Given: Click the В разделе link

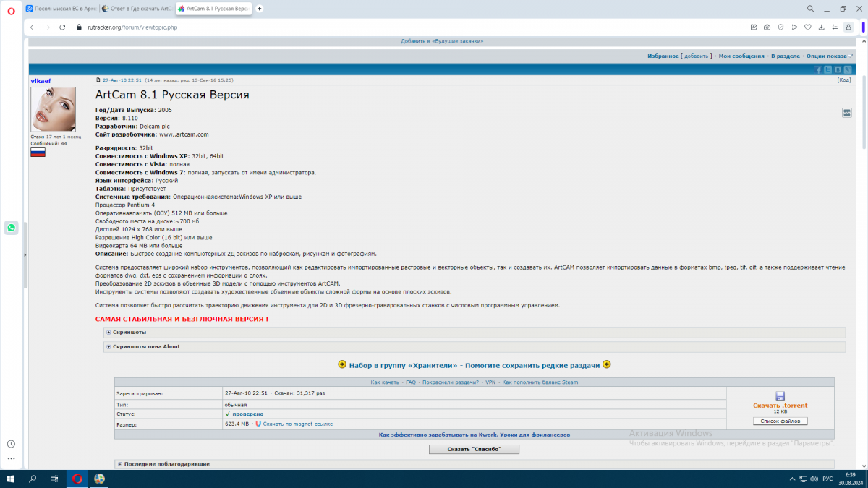Looking at the screenshot, I should point(785,56).
